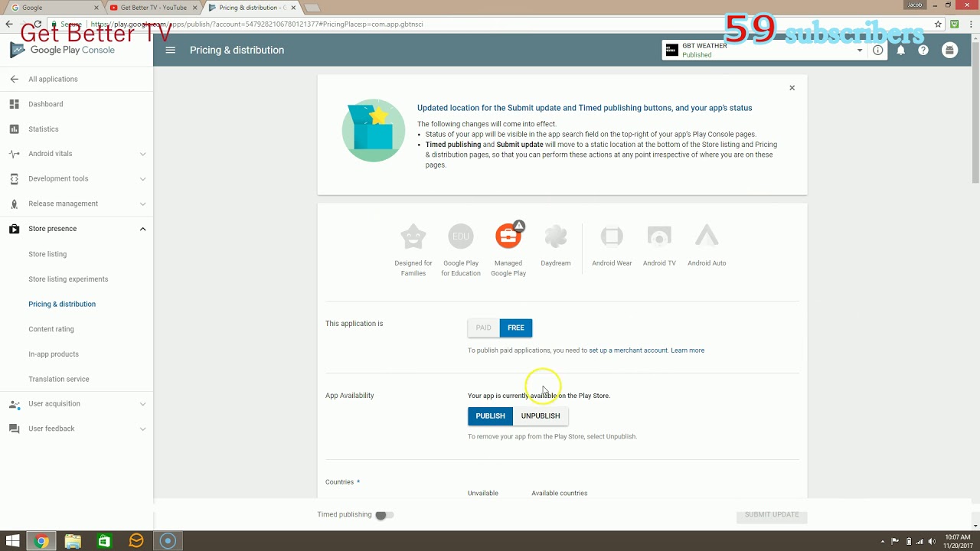
Task: Click the taskbar clock display
Action: [959, 541]
